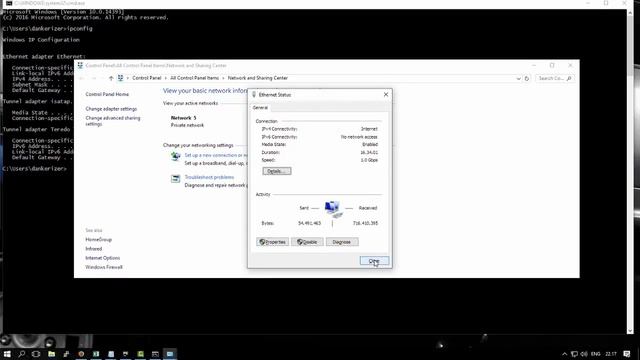The image size is (640, 360).
Task: Click Control Panel breadcrumb in address bar
Action: click(x=147, y=78)
